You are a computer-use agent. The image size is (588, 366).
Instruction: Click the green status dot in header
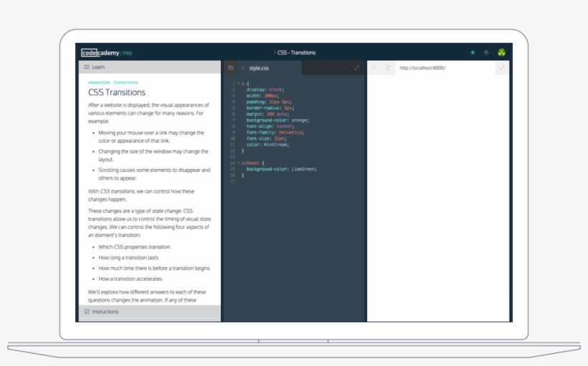click(x=473, y=53)
